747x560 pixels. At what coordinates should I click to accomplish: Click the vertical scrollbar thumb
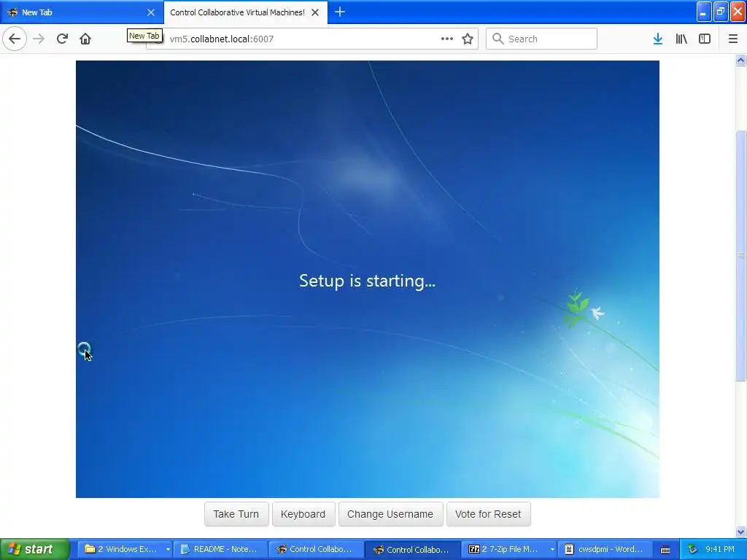click(740, 255)
